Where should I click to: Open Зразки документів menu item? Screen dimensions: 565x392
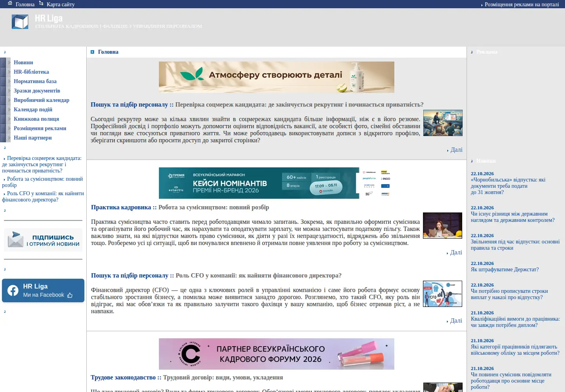(37, 91)
